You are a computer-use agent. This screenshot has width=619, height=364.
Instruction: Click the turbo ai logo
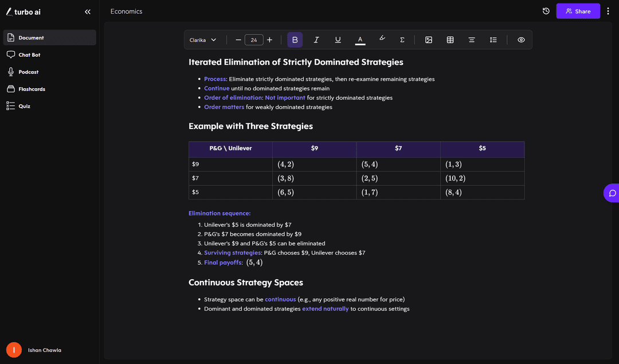23,12
